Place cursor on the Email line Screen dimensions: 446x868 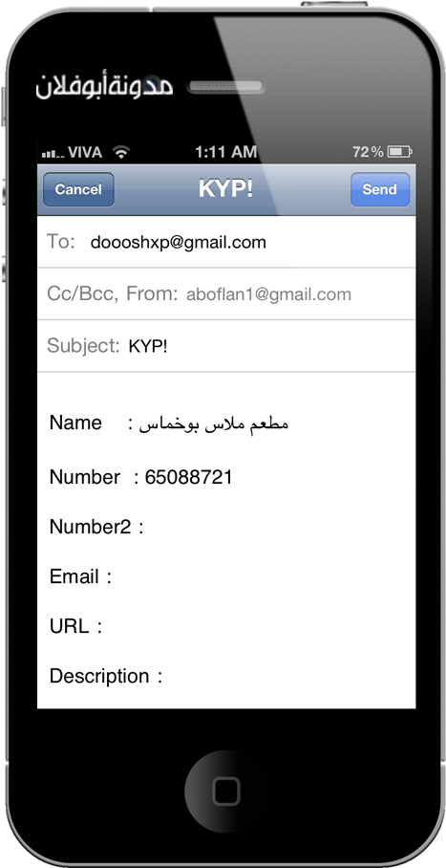(x=226, y=576)
